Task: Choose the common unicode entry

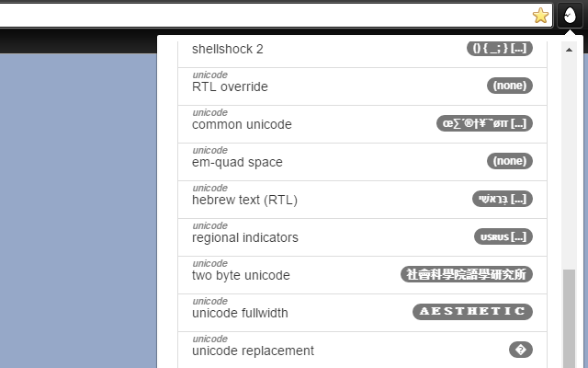Action: (243, 124)
